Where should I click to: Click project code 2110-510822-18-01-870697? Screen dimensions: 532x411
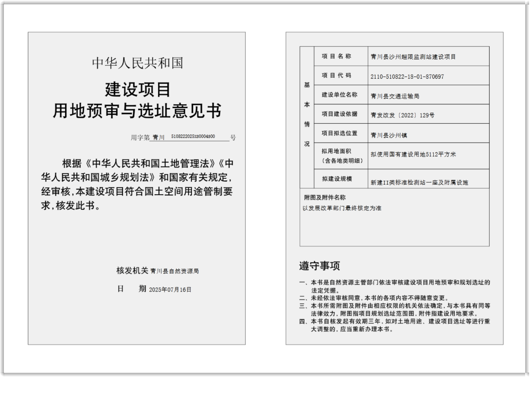[407, 77]
